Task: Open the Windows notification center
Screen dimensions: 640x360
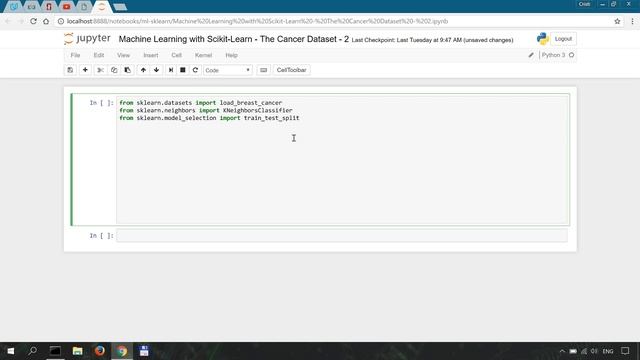Action: [625, 351]
